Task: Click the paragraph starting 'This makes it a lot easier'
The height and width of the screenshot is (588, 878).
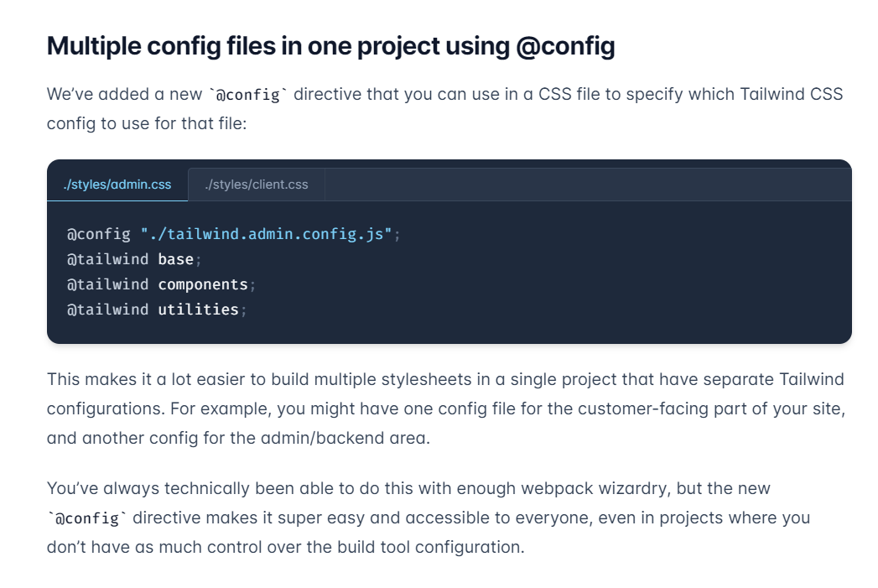Action: tap(444, 408)
